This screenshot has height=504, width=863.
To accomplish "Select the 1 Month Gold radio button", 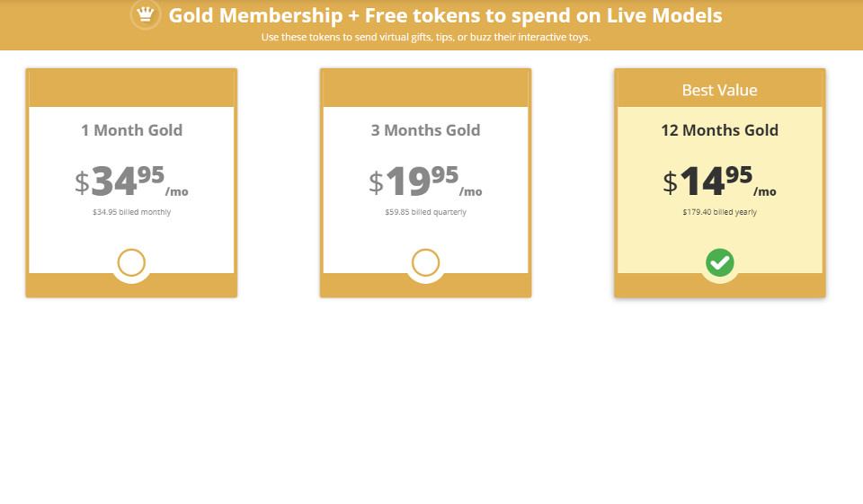I will pos(131,262).
